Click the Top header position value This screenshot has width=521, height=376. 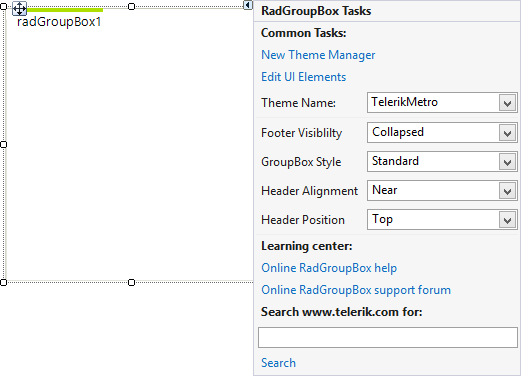coord(382,219)
